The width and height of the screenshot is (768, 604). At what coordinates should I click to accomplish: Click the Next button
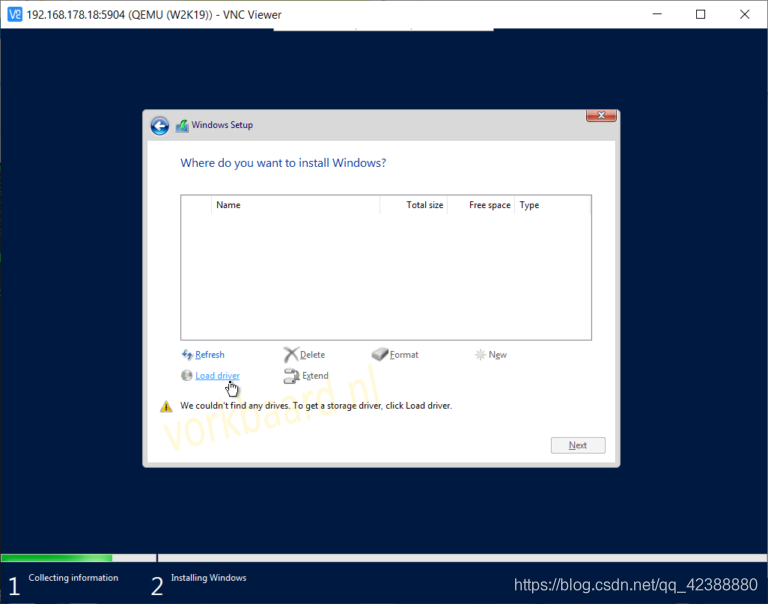click(578, 445)
